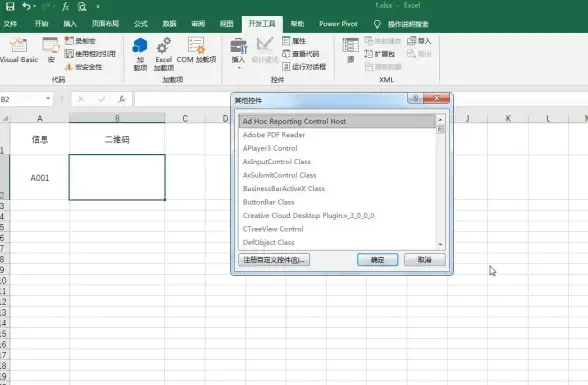Select cell A1 containing 信息

[x=40, y=139]
